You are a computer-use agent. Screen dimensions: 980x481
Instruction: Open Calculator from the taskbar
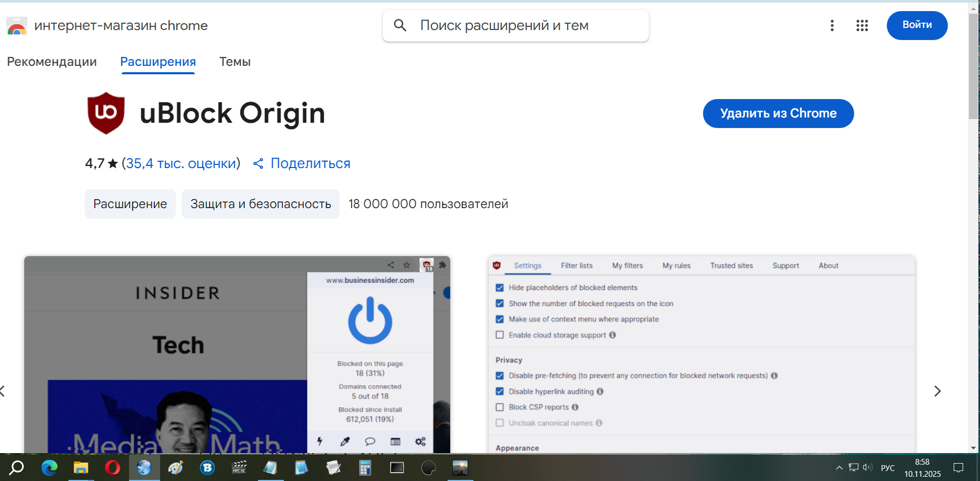point(365,467)
